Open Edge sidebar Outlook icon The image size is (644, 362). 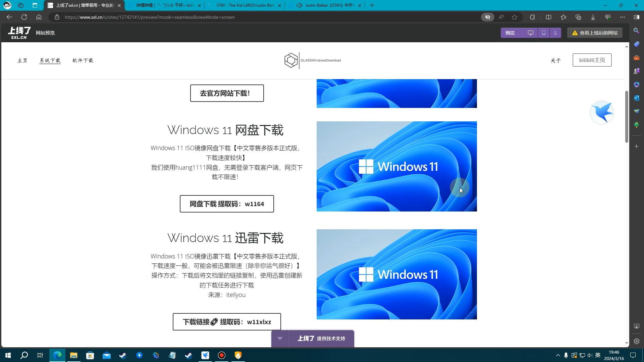636,98
